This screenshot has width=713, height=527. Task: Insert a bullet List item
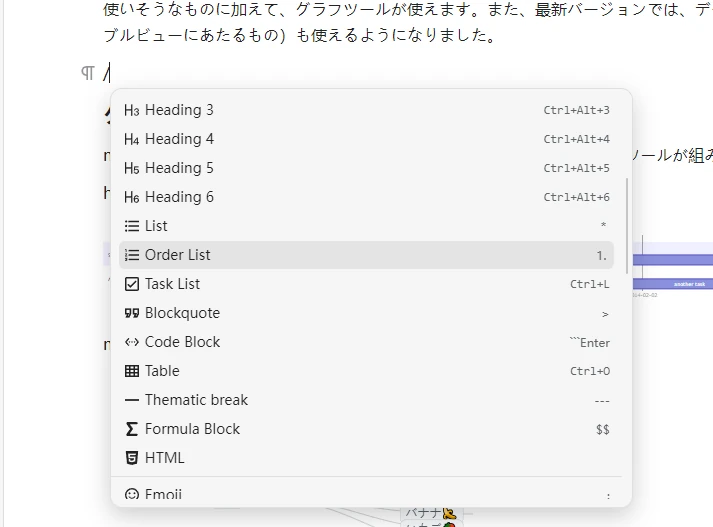pos(367,226)
